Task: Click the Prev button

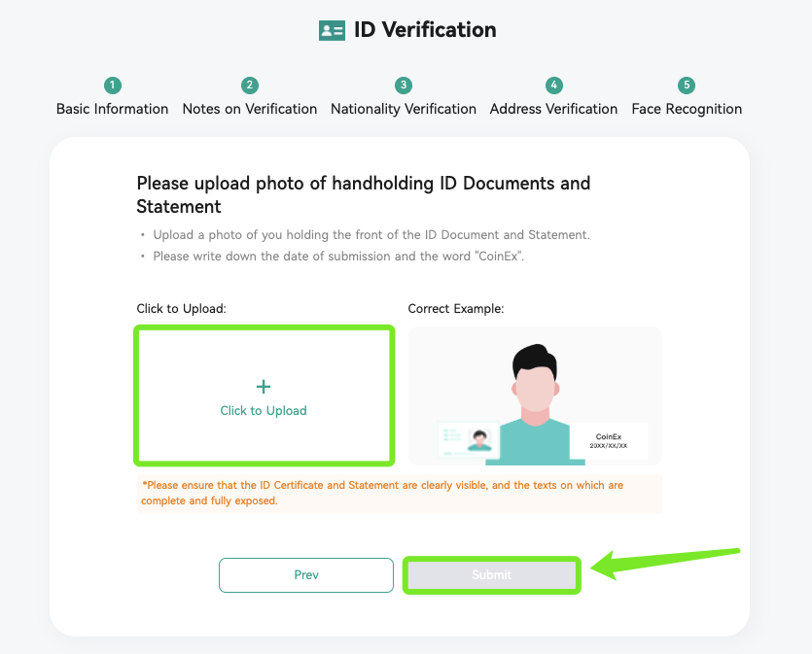Action: pyautogui.click(x=306, y=575)
